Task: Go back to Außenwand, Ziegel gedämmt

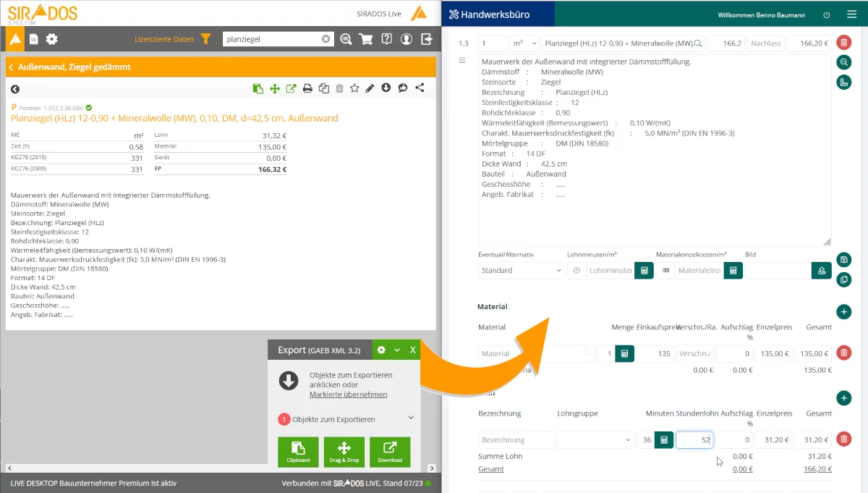Action: 12,67
